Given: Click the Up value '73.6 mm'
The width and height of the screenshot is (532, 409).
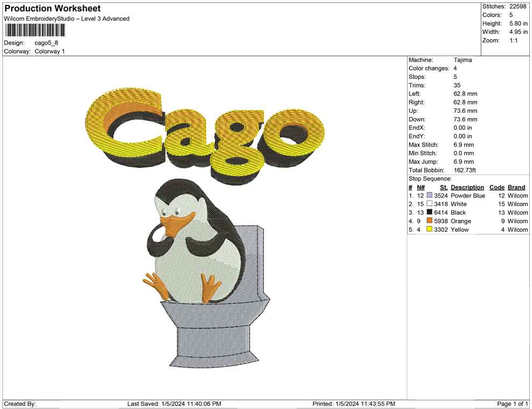Looking at the screenshot, I should point(465,111).
